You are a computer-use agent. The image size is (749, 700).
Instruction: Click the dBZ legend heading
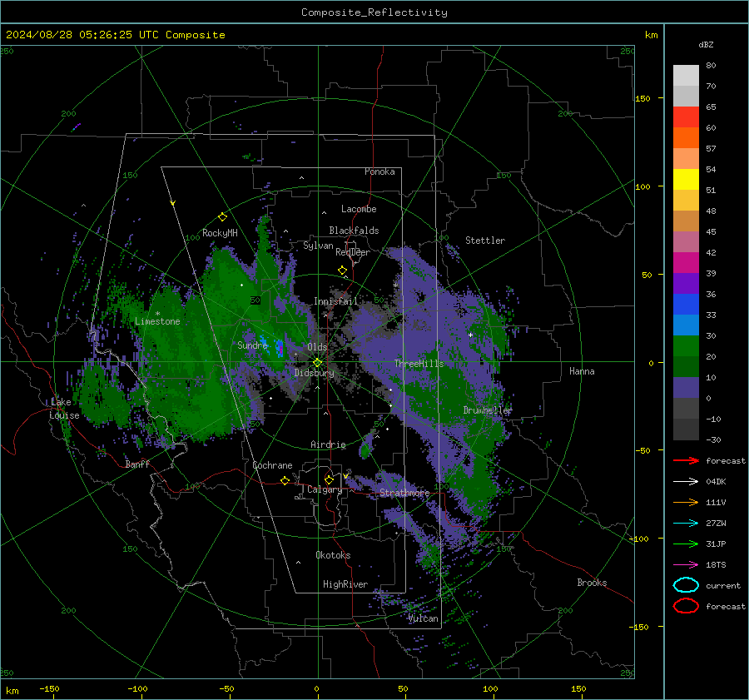tap(706, 44)
